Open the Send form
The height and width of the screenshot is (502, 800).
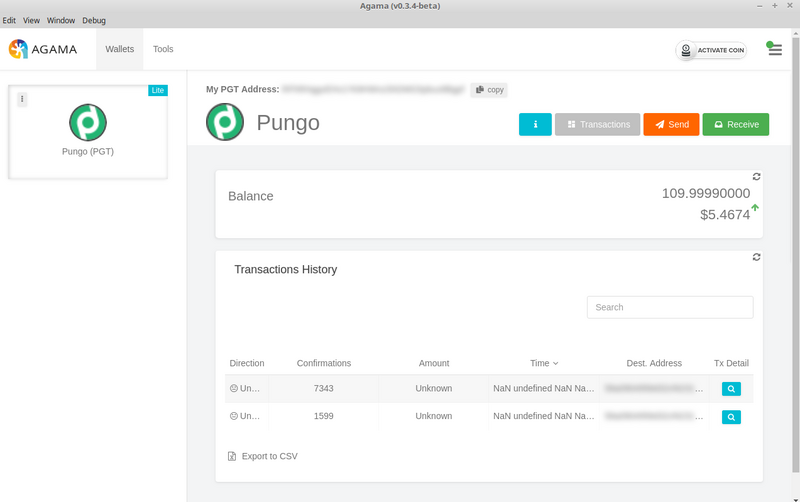pyautogui.click(x=671, y=124)
